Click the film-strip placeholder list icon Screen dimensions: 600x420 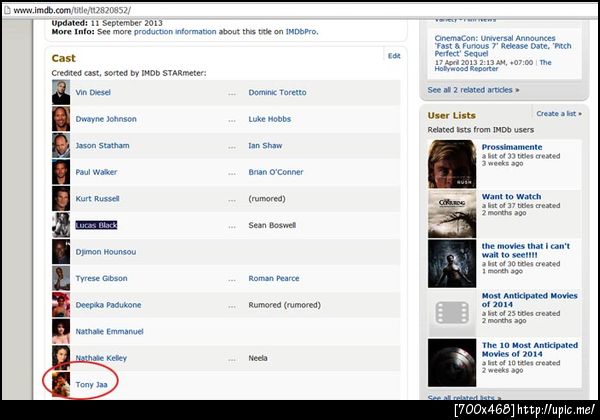[452, 313]
